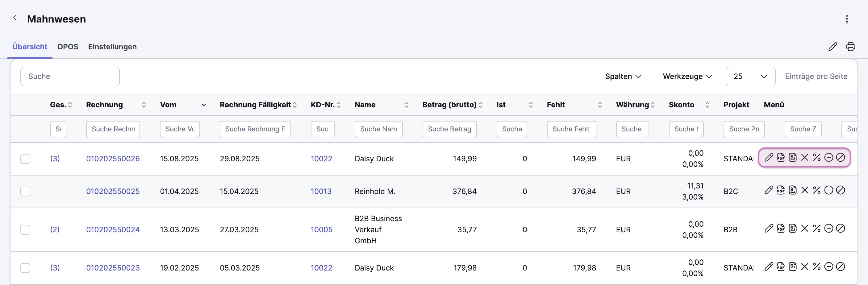Click the minus circle icon for invoice 010202550023
Screen dimensions: 868x285
(x=828, y=267)
